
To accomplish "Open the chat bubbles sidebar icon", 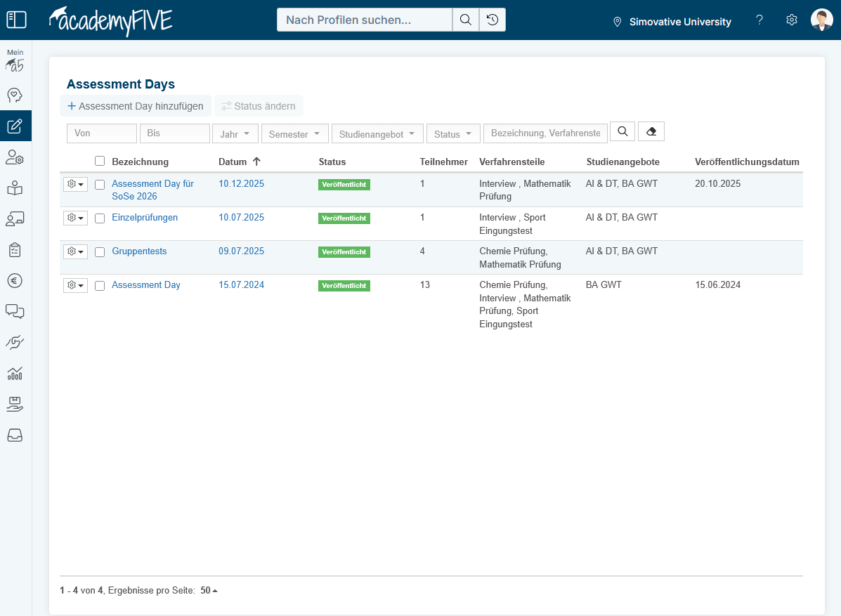I will tap(15, 311).
